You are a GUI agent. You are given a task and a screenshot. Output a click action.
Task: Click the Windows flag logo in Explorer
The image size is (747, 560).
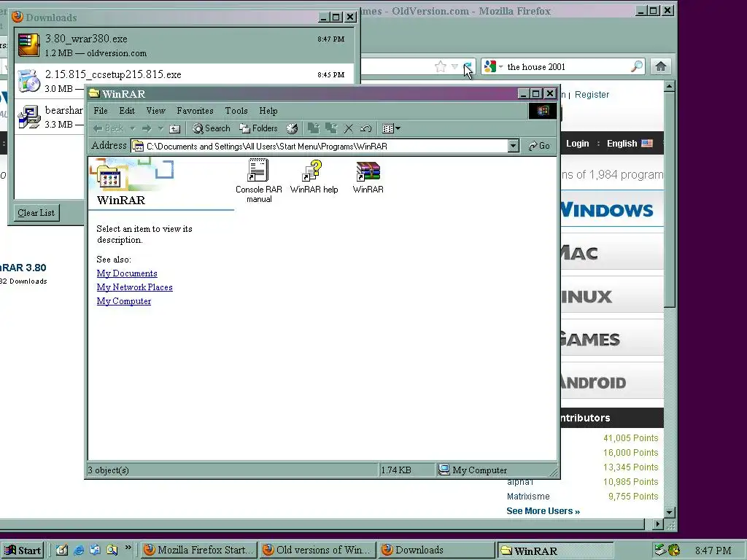coord(543,111)
